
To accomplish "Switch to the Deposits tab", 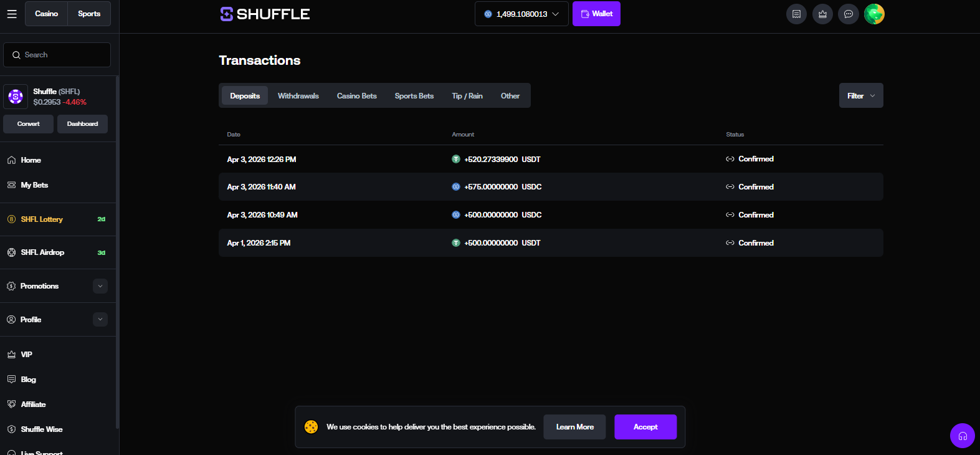I will 245,95.
